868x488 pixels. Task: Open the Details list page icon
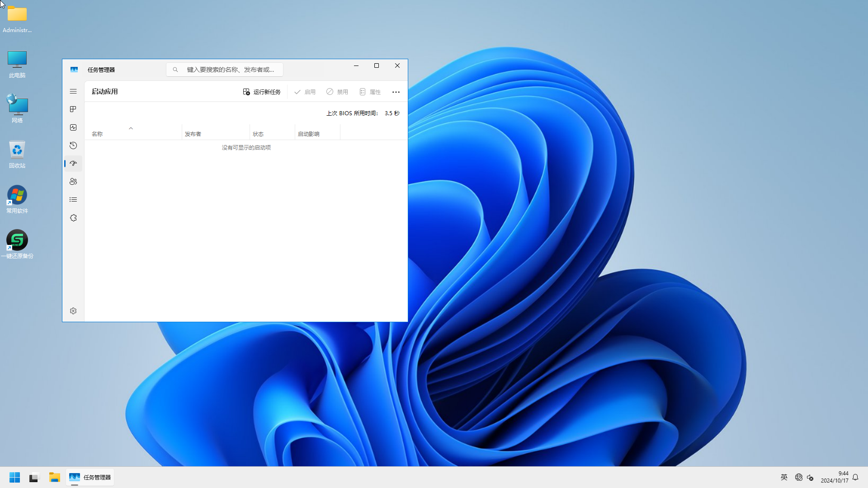(73, 200)
